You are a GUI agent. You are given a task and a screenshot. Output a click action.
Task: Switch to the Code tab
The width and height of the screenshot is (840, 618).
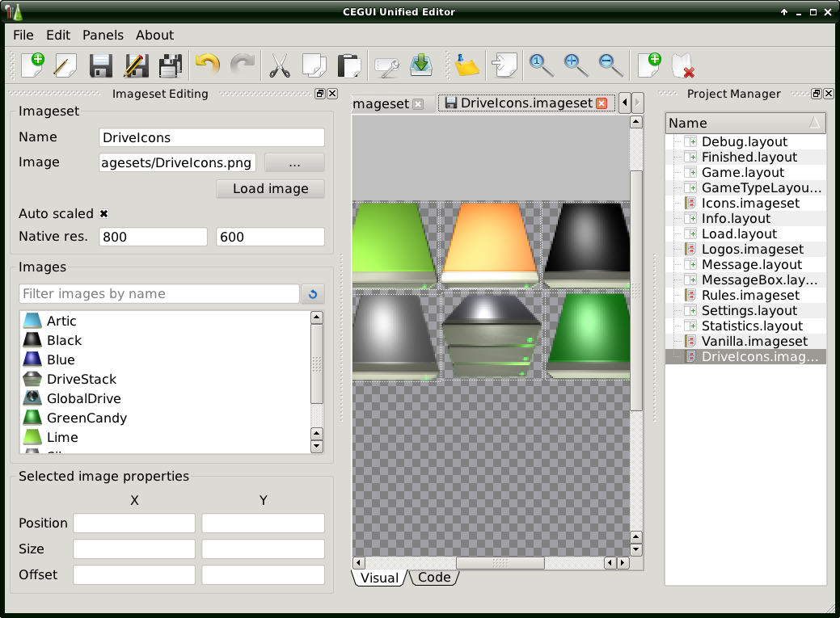click(x=434, y=577)
